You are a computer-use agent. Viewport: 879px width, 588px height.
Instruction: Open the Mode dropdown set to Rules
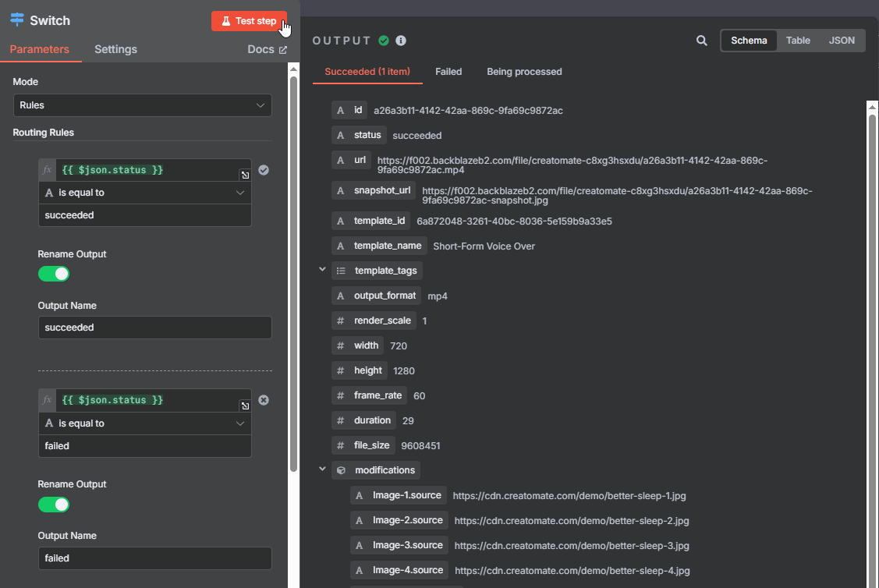coord(142,105)
